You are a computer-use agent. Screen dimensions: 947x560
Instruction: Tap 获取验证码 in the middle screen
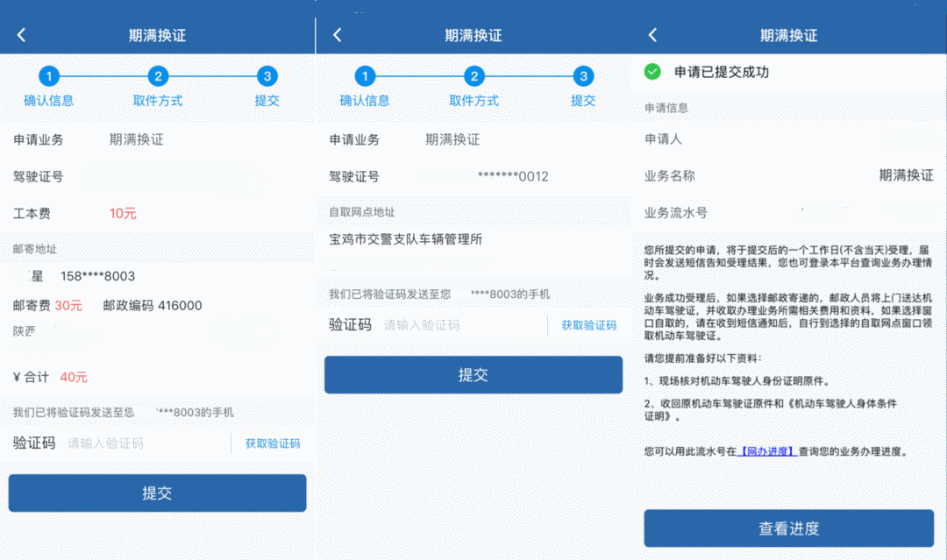coord(588,325)
